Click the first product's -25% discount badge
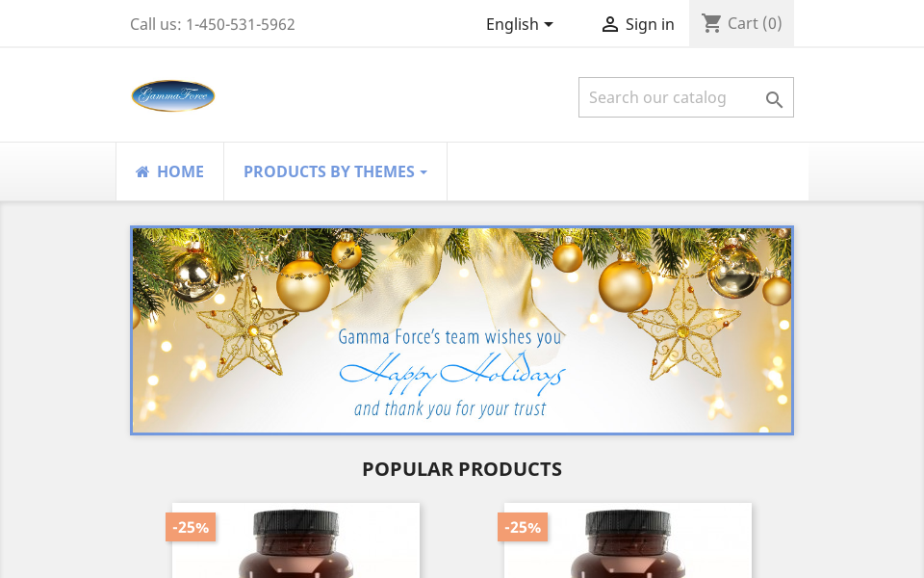924x578 pixels. point(191,527)
